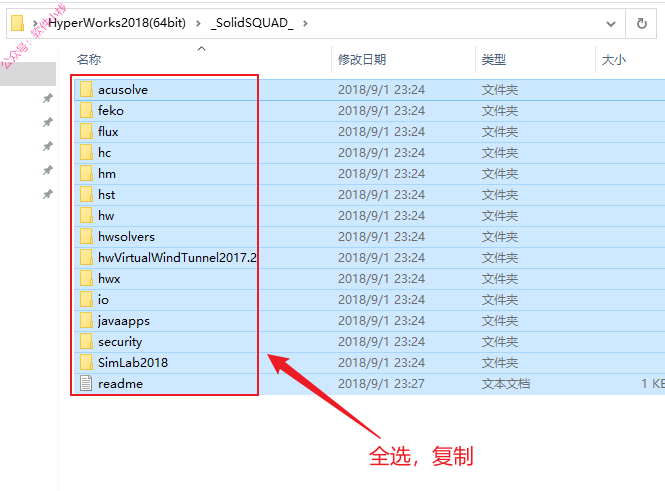The width and height of the screenshot is (665, 491).
Task: Open the address bar history dropdown
Action: [x=611, y=24]
